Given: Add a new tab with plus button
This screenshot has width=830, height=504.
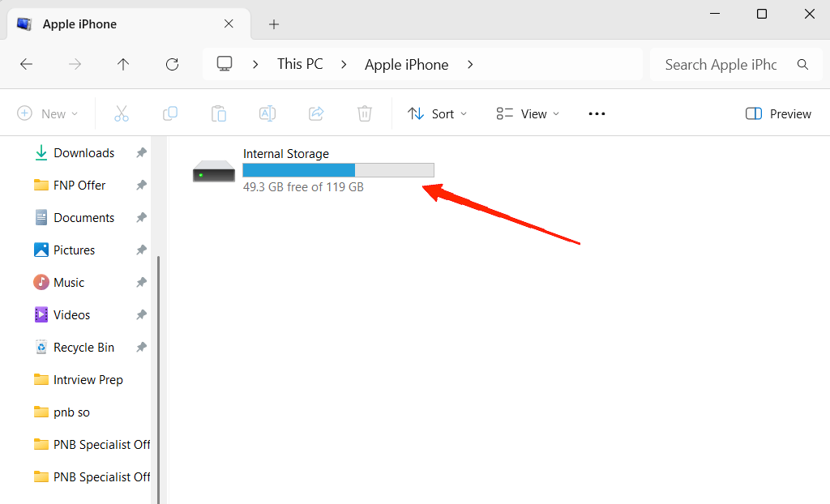Looking at the screenshot, I should coord(274,24).
